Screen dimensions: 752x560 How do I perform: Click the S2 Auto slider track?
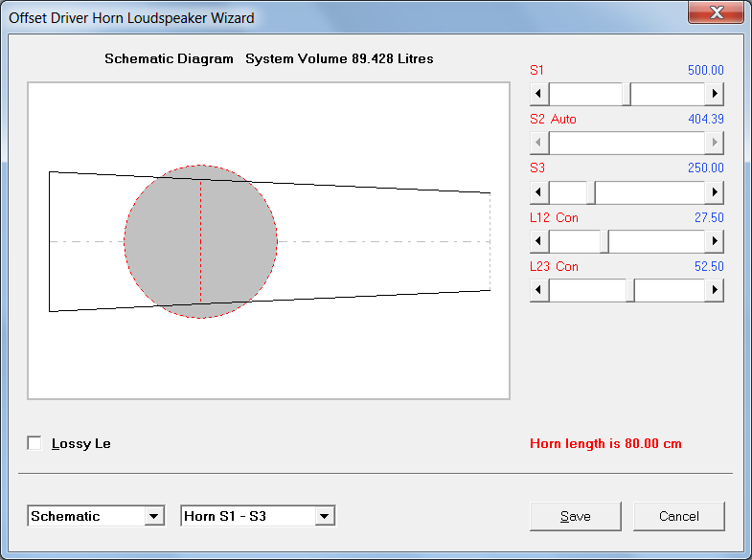tap(627, 143)
